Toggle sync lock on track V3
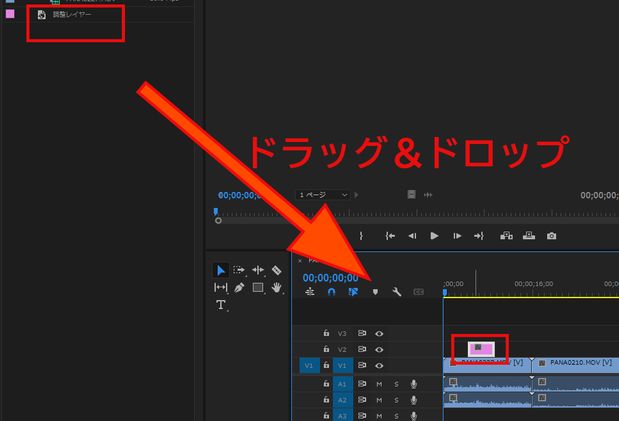Image resolution: width=619 pixels, height=421 pixels. pyautogui.click(x=362, y=333)
